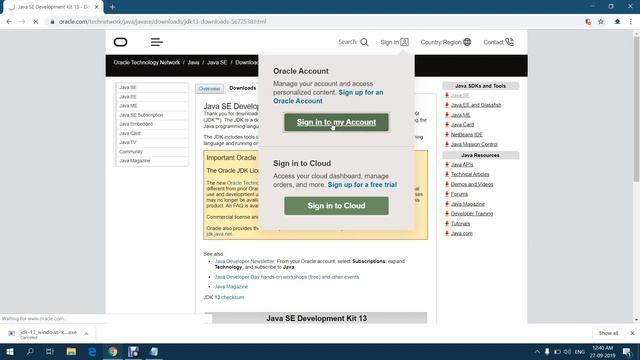Select Community in left sidebar

click(131, 152)
